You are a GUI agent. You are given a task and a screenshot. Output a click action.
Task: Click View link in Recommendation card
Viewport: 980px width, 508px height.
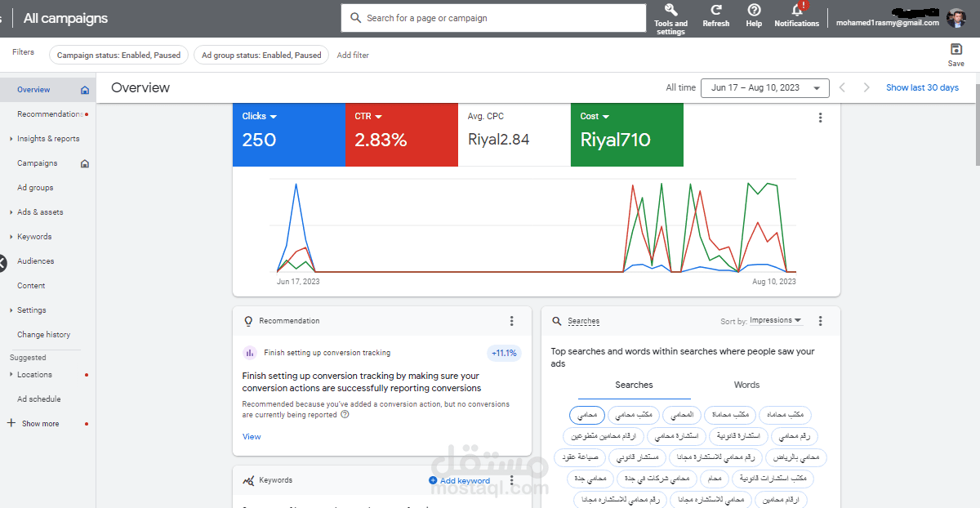pos(252,437)
